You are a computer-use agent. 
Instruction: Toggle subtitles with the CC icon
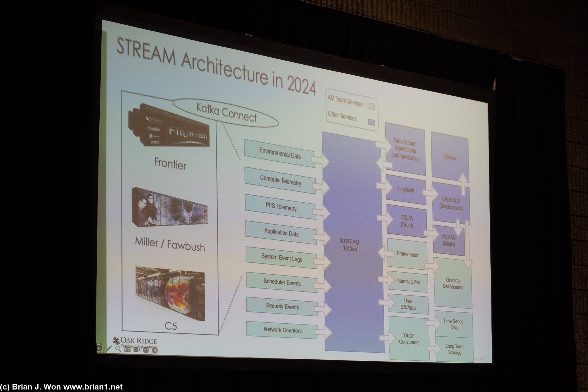[127, 349]
